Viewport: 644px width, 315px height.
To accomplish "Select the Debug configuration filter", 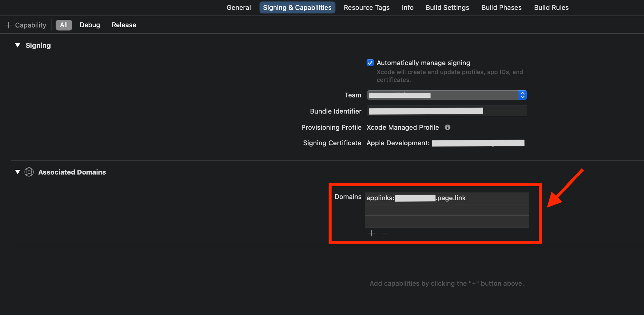I will coord(90,25).
